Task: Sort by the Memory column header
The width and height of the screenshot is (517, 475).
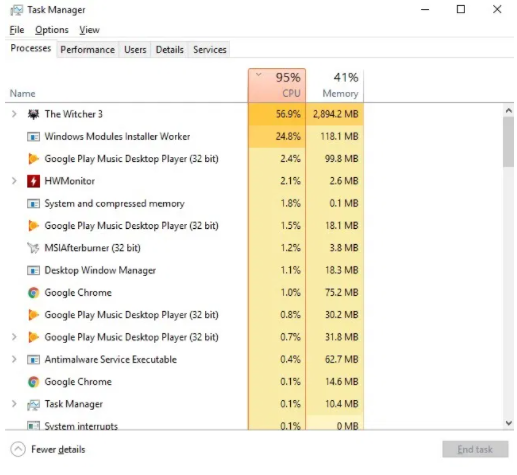Action: pyautogui.click(x=335, y=85)
